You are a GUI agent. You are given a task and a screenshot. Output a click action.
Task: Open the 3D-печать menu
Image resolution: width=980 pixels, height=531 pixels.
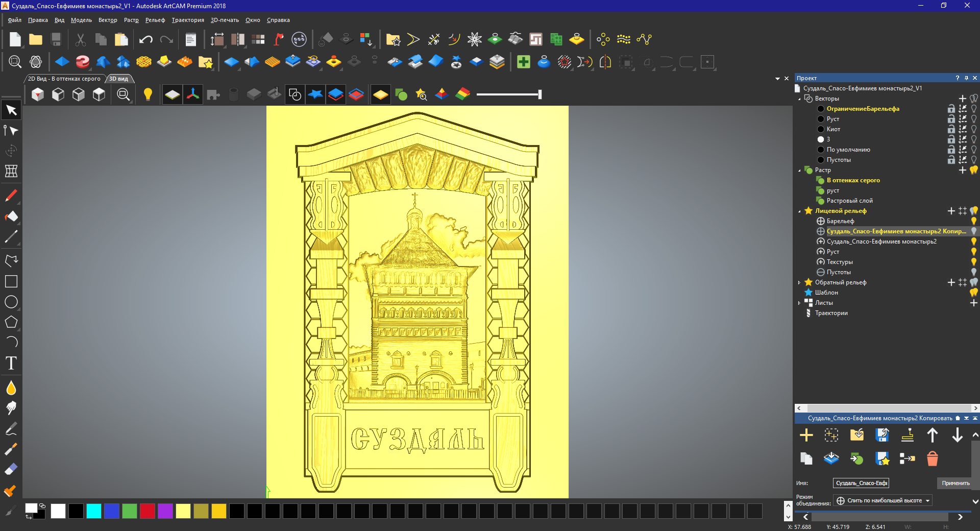click(225, 20)
